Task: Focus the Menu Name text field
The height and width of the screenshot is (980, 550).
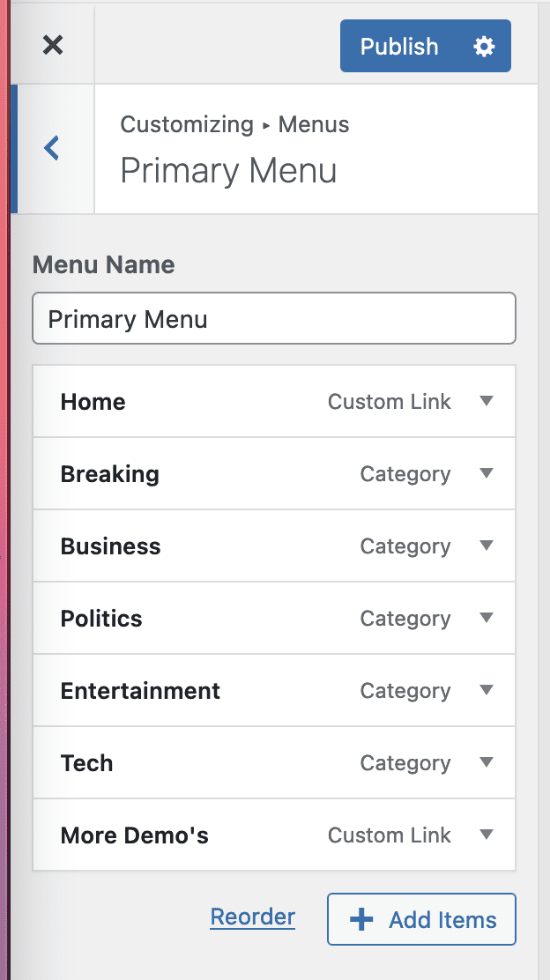Action: 273,319
